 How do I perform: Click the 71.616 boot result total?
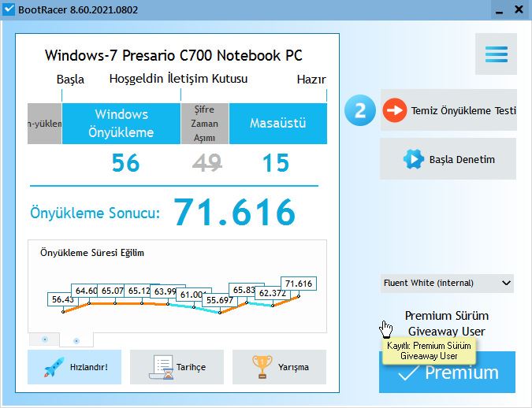click(x=234, y=213)
